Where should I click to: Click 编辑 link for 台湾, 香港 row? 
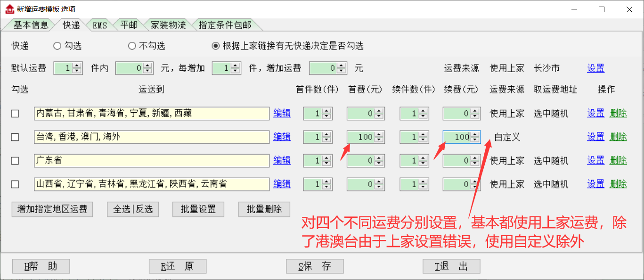pos(282,137)
